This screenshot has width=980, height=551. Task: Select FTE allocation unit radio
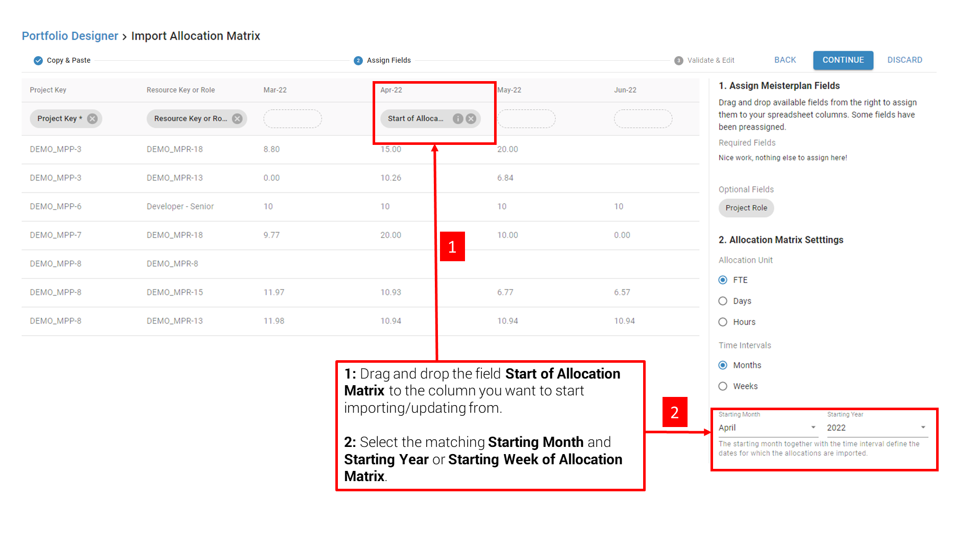pos(723,280)
